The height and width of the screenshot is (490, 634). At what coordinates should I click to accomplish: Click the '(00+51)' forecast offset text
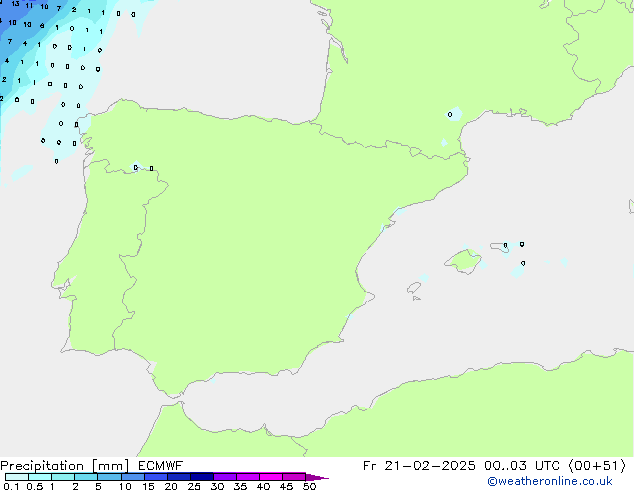coord(597,466)
